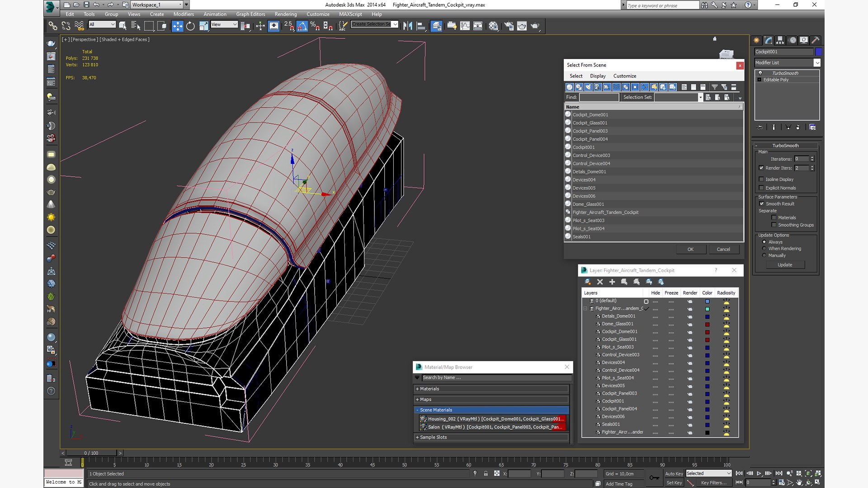
Task: Toggle Angle Snap in main toolbar
Action: coord(302,26)
